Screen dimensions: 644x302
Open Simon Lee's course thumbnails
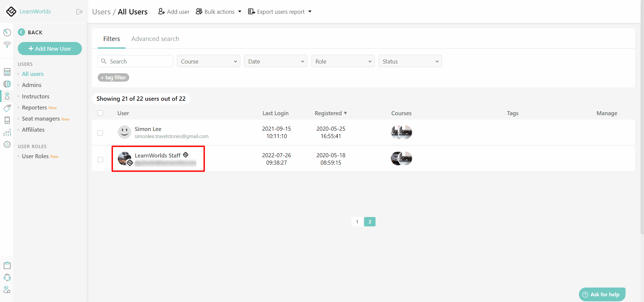coord(401,132)
